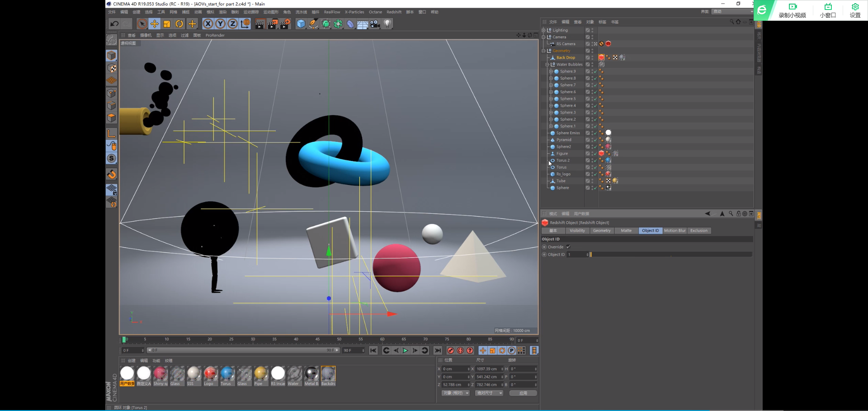Expand Sphere.9 in the object tree
868x411 pixels.
[x=551, y=71]
